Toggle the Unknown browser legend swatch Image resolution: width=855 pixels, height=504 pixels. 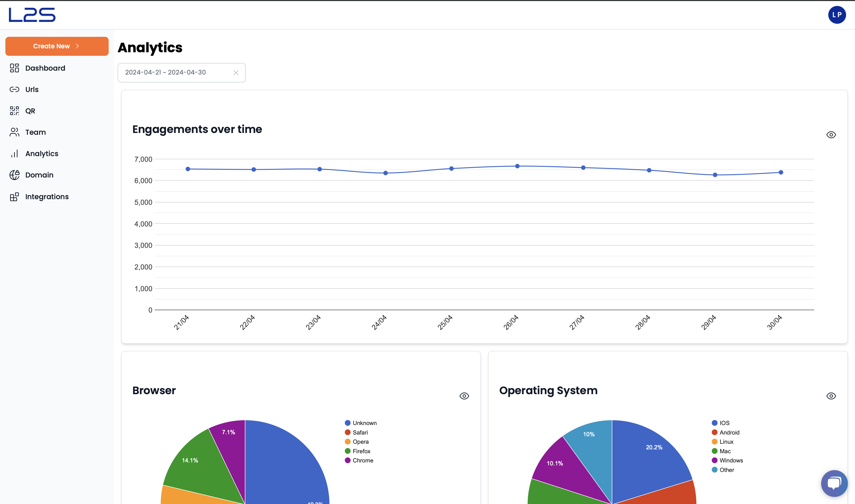[348, 423]
